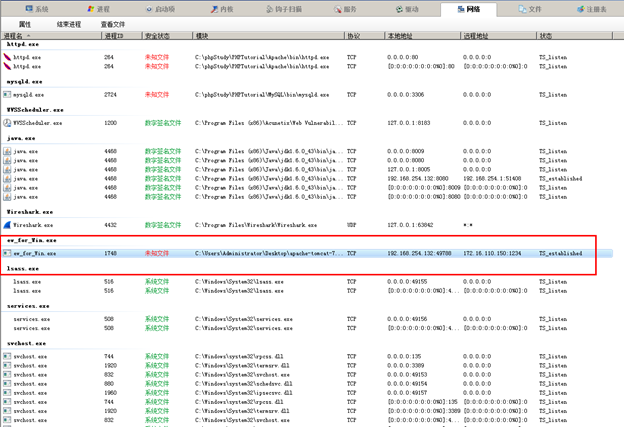Click the WVSScheduler.exe process ID 1200
The height and width of the screenshot is (427, 624).
110,123
